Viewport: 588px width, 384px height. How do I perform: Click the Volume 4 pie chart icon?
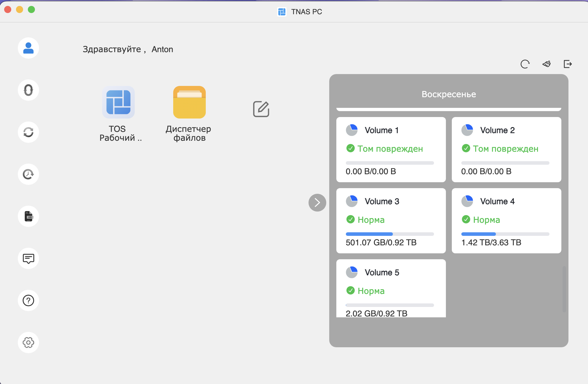pos(467,201)
